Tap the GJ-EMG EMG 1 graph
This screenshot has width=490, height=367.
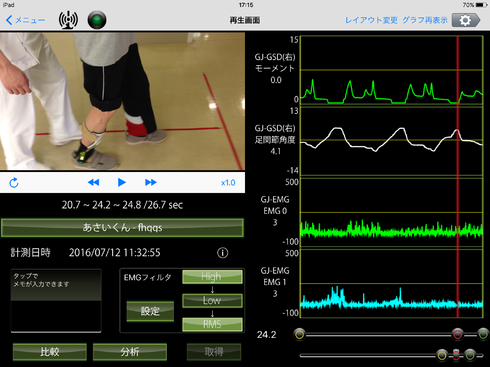click(392, 284)
